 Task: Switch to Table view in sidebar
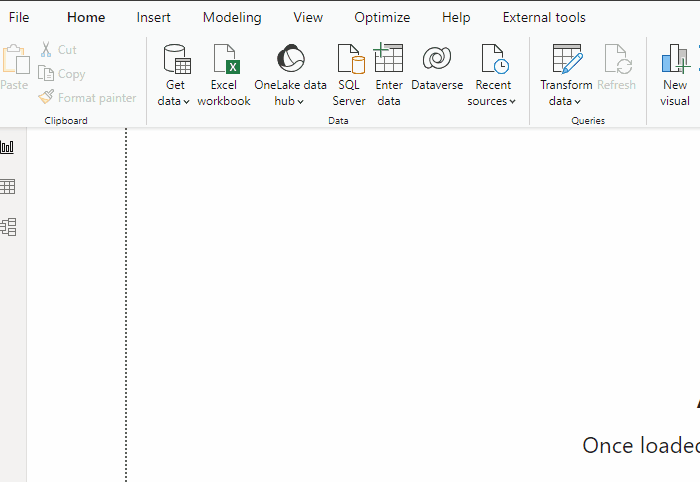click(8, 187)
